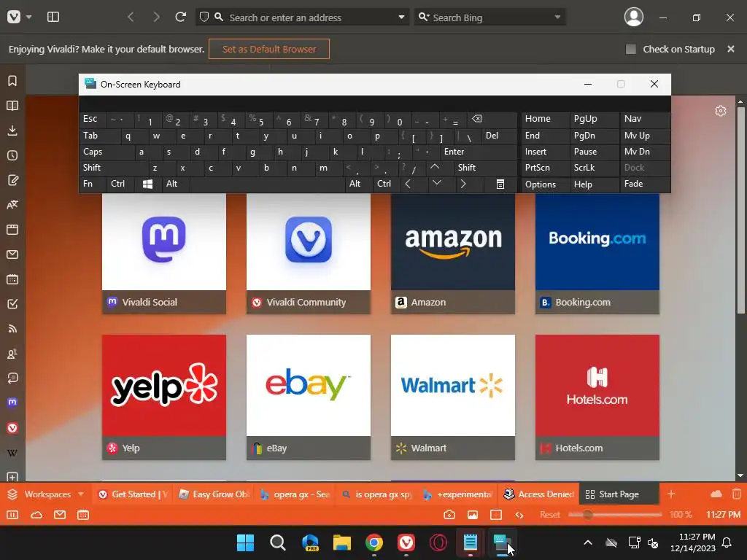Open the Calendar panel in sidebar
747x560 pixels.
[x=12, y=279]
